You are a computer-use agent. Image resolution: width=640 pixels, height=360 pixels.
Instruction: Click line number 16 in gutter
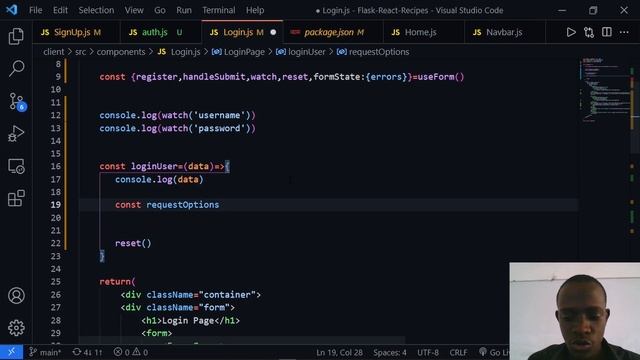pos(56,167)
